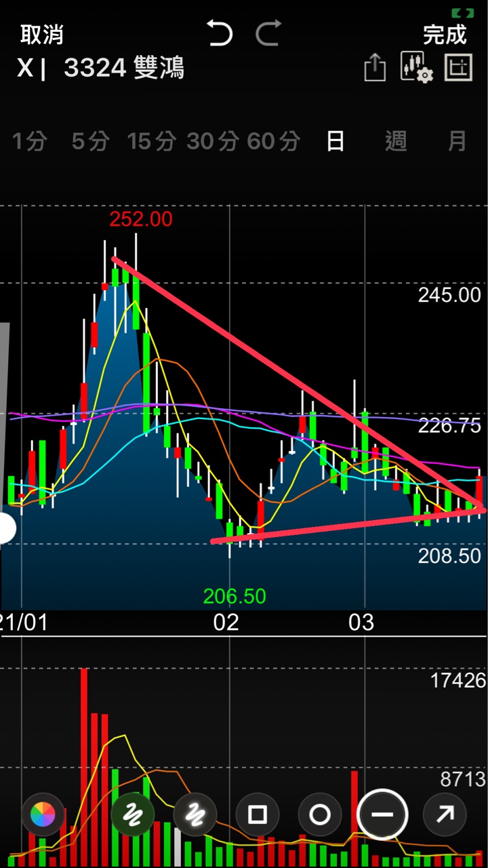The width and height of the screenshot is (488, 868).
Task: Select the arrow drawing tool
Action: (445, 814)
